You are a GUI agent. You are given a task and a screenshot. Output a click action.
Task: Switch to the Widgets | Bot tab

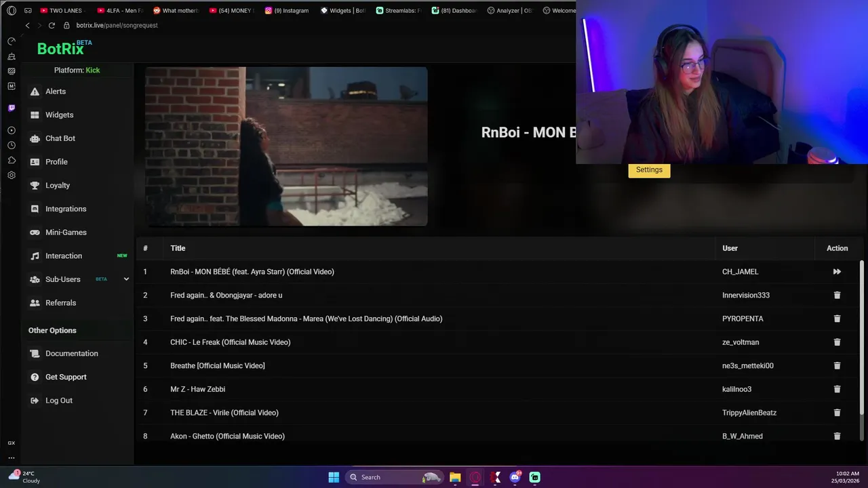(x=343, y=10)
